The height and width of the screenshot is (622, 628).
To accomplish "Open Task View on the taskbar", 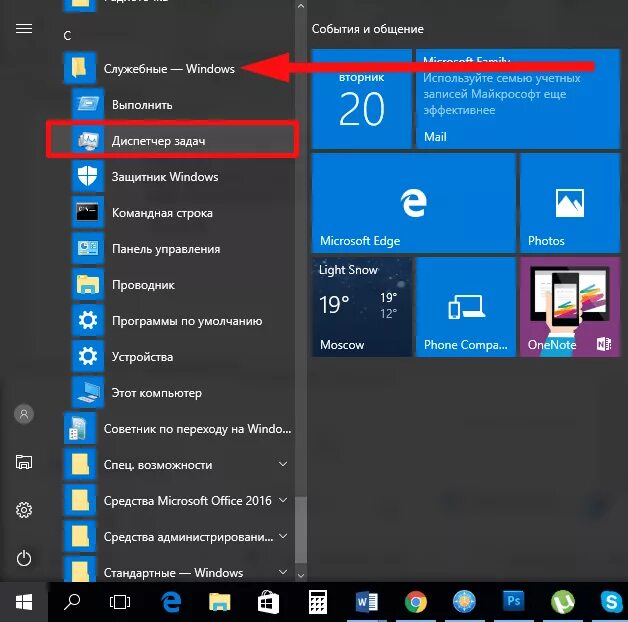I will [x=120, y=602].
